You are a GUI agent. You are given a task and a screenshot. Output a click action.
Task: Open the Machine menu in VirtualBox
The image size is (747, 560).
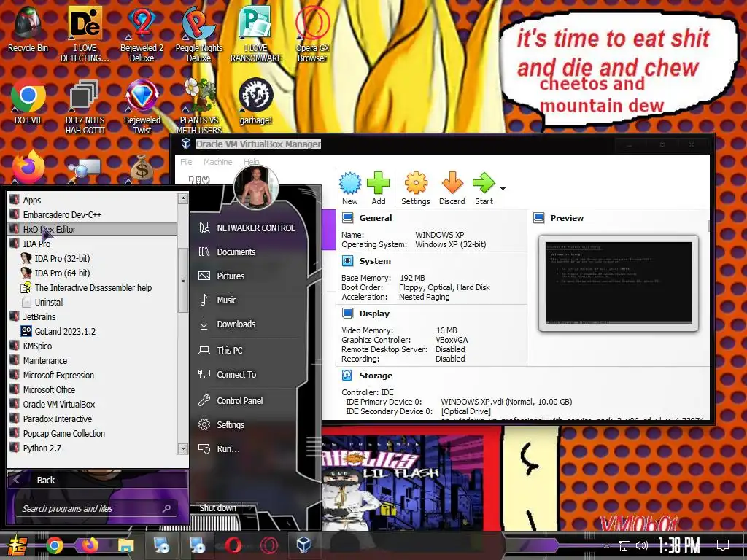[x=217, y=162]
